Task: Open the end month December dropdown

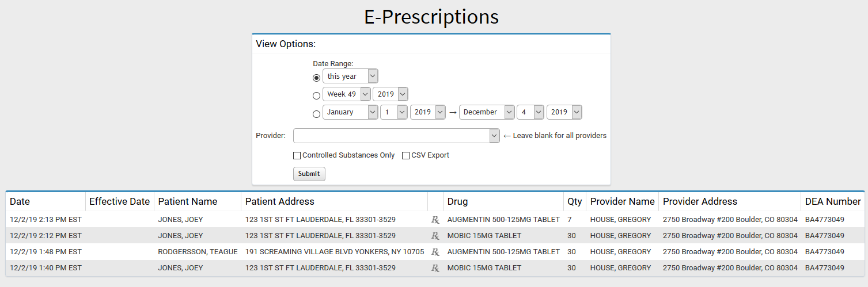Action: coord(486,112)
